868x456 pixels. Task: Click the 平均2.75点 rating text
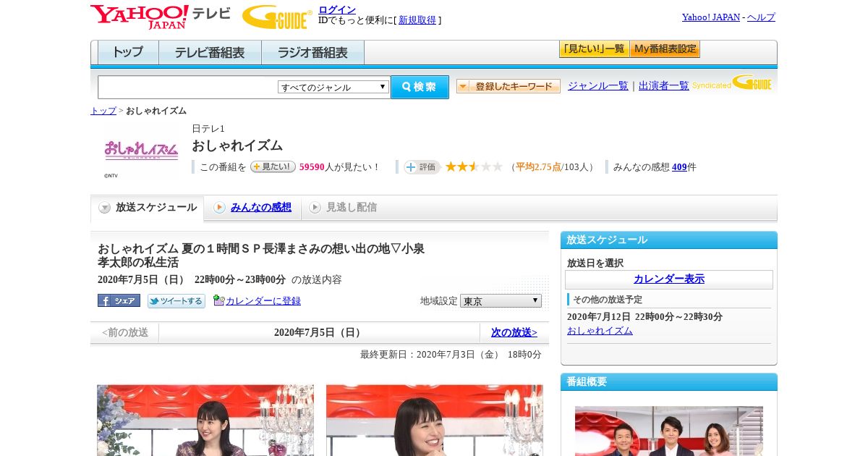[x=539, y=167]
